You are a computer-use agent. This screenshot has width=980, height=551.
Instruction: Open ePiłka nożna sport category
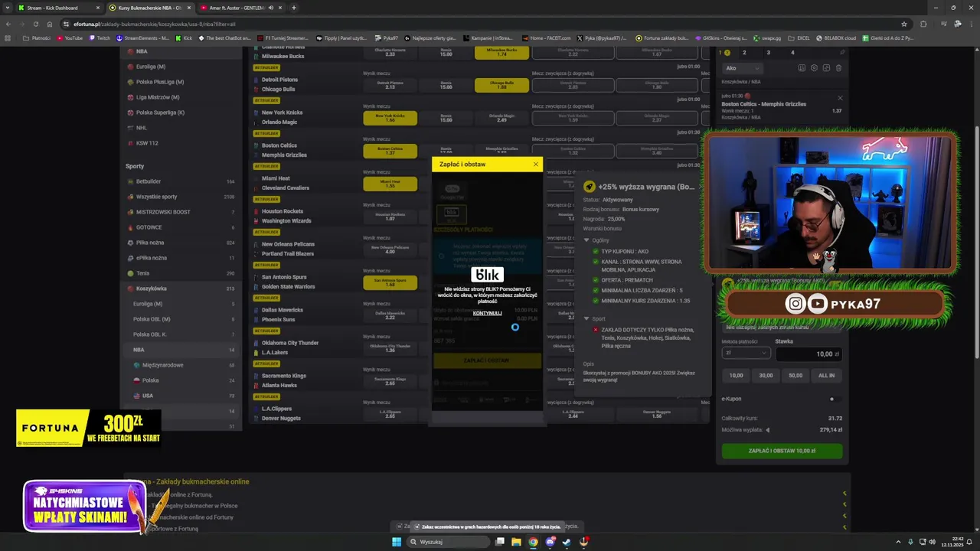click(x=181, y=258)
